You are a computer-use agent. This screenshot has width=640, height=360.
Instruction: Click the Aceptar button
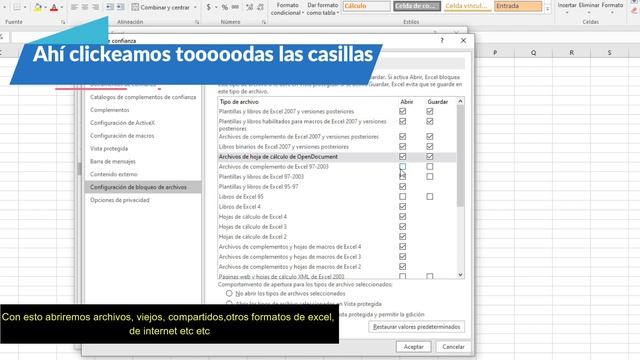[413, 347]
